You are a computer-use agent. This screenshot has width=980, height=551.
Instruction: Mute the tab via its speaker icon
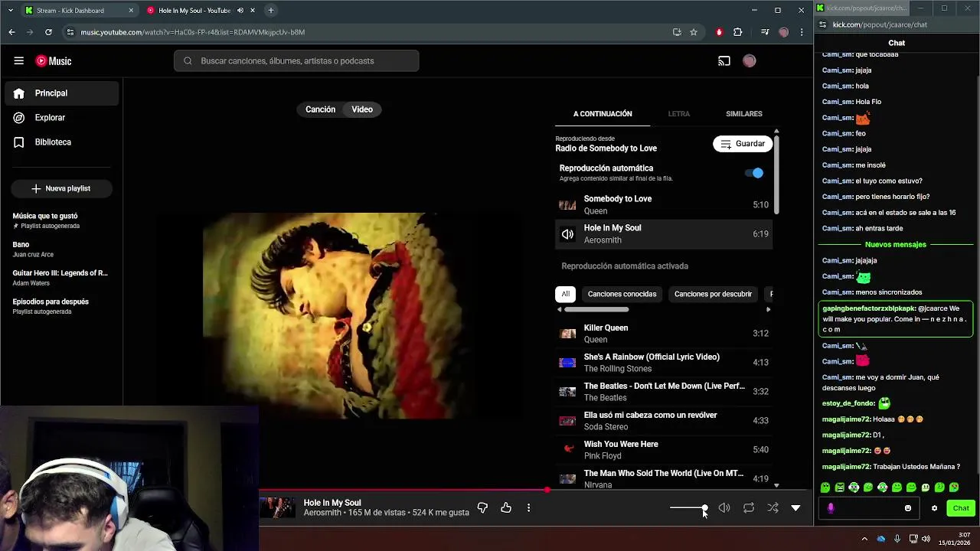(x=240, y=11)
